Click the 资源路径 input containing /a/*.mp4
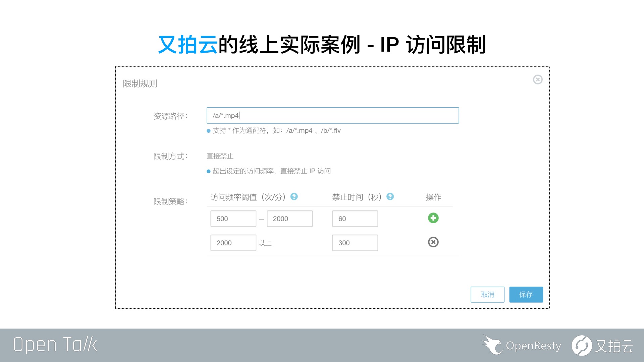This screenshot has height=362, width=644. [x=333, y=115]
